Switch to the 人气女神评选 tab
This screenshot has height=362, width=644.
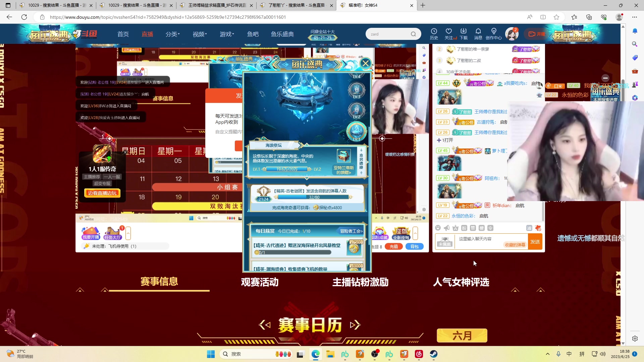461,282
